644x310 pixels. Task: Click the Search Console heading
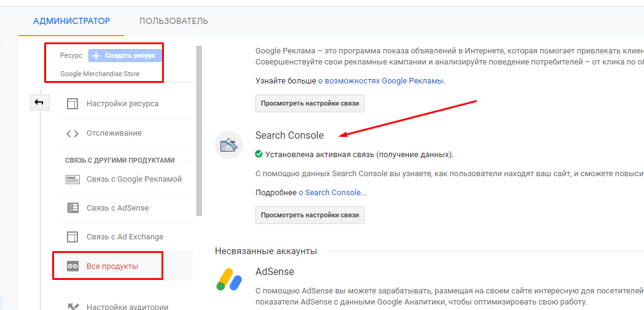290,135
